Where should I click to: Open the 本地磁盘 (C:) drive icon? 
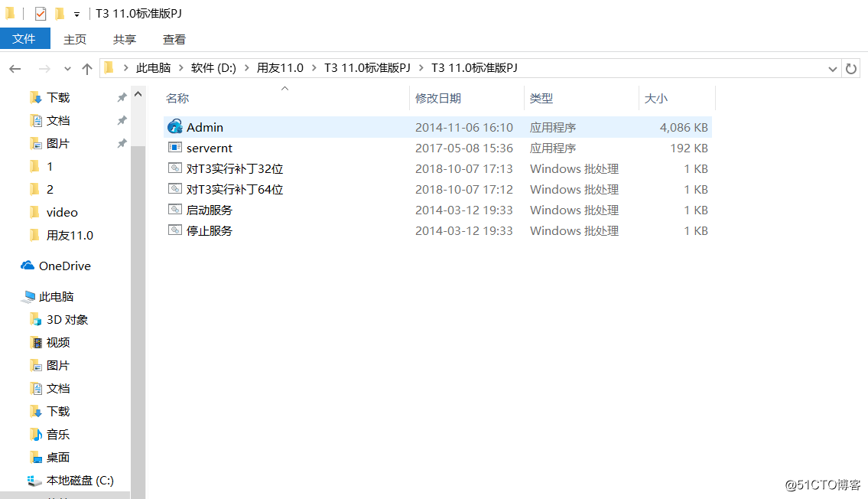pos(34,481)
